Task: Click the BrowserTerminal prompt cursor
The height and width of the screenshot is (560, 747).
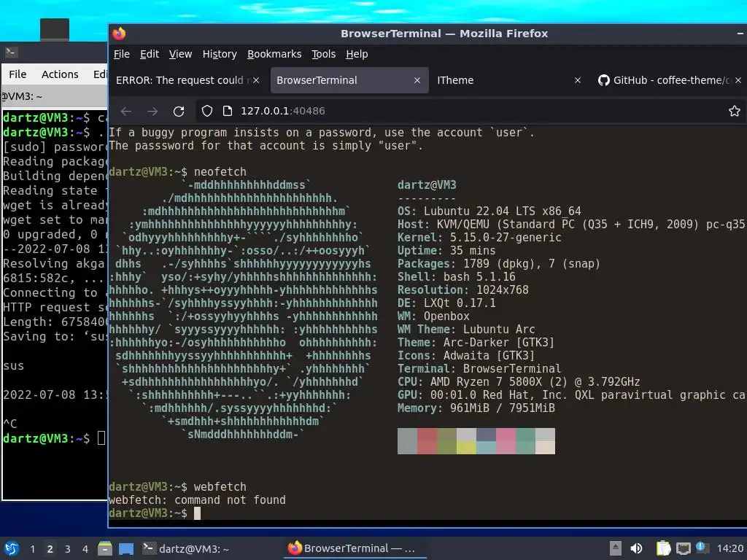Action: coord(197,513)
